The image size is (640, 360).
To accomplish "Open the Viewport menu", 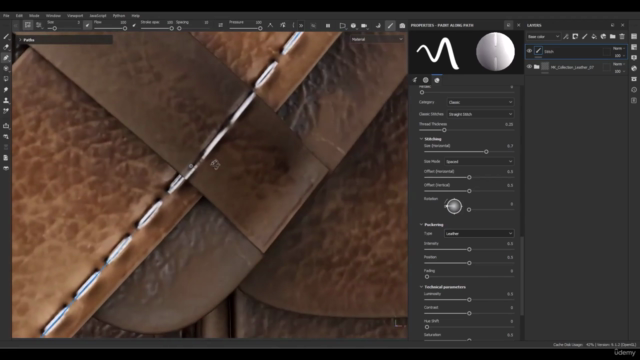I will coord(75,16).
